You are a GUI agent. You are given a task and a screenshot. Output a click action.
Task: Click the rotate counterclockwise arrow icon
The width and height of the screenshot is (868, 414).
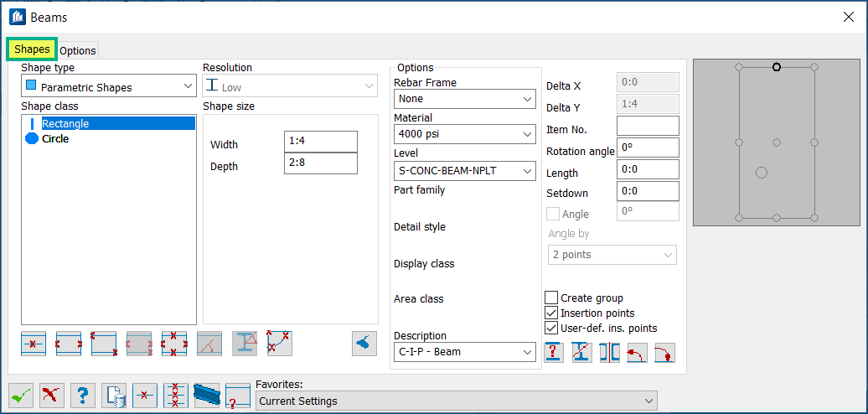(637, 353)
